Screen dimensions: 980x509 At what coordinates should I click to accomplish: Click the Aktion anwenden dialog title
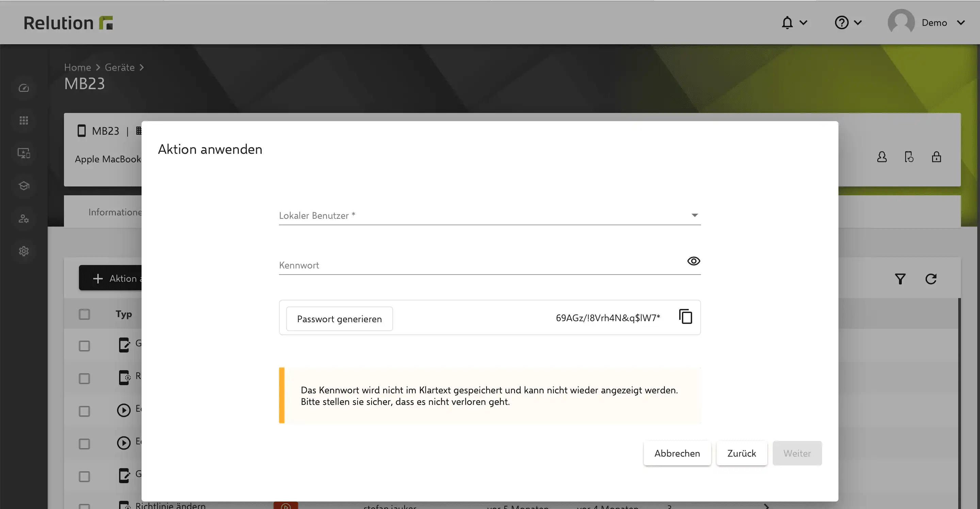point(210,149)
